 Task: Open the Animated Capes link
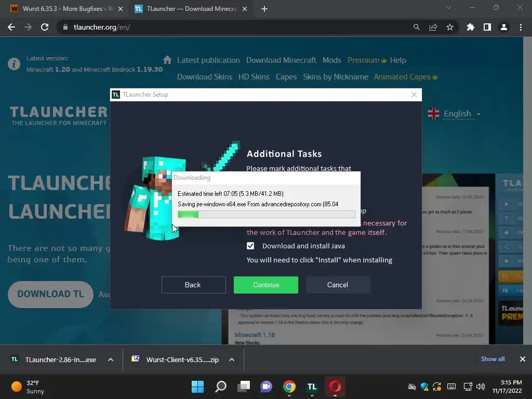pyautogui.click(x=405, y=77)
